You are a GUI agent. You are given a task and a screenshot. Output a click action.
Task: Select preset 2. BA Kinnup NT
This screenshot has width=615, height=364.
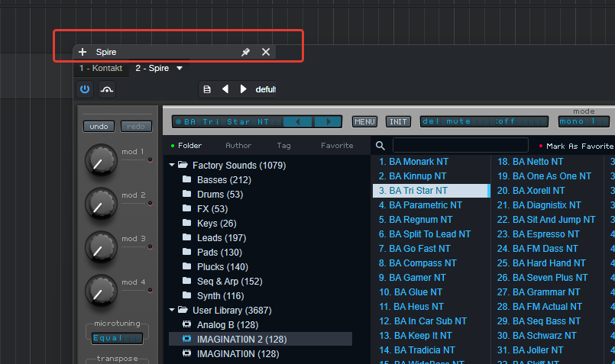coord(413,176)
